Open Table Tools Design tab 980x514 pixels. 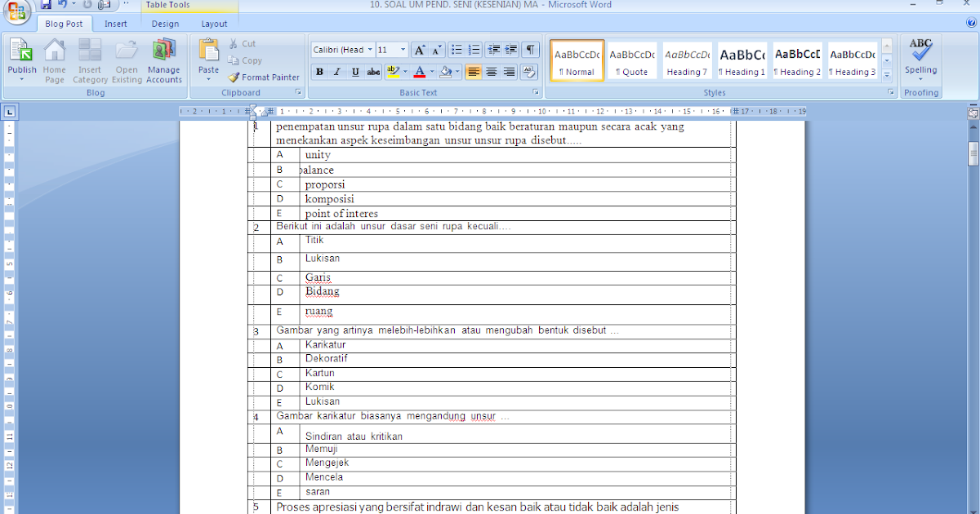(165, 24)
